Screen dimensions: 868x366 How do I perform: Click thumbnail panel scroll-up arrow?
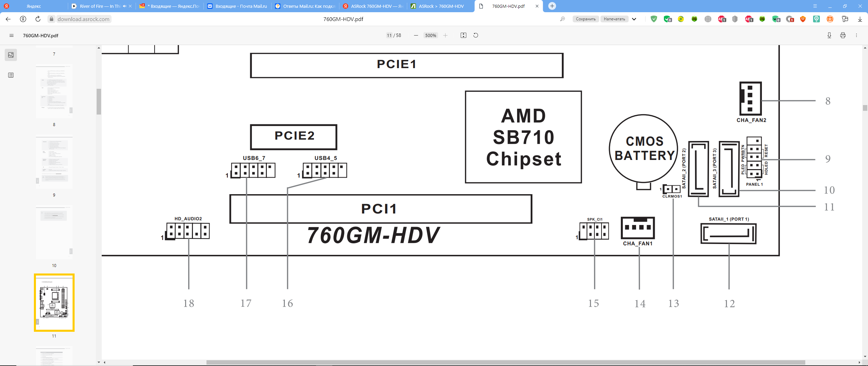99,48
